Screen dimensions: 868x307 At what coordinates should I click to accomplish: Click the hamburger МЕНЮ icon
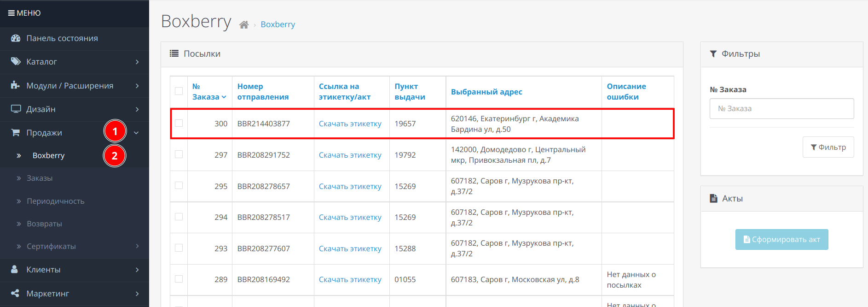tap(11, 13)
